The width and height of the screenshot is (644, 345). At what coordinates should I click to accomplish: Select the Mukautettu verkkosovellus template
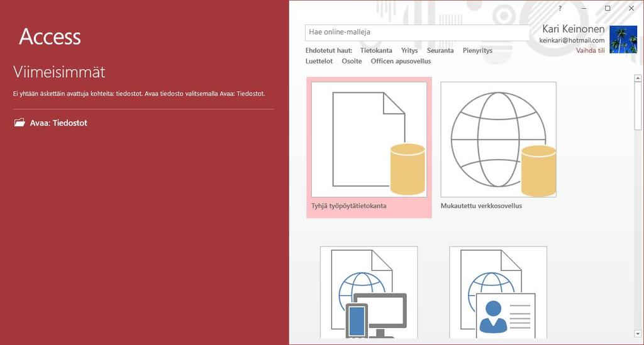click(498, 147)
